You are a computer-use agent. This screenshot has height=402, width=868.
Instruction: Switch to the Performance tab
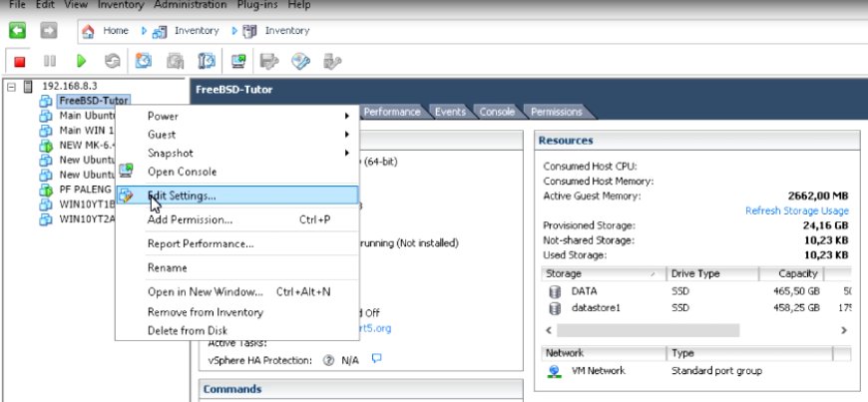pyautogui.click(x=392, y=112)
